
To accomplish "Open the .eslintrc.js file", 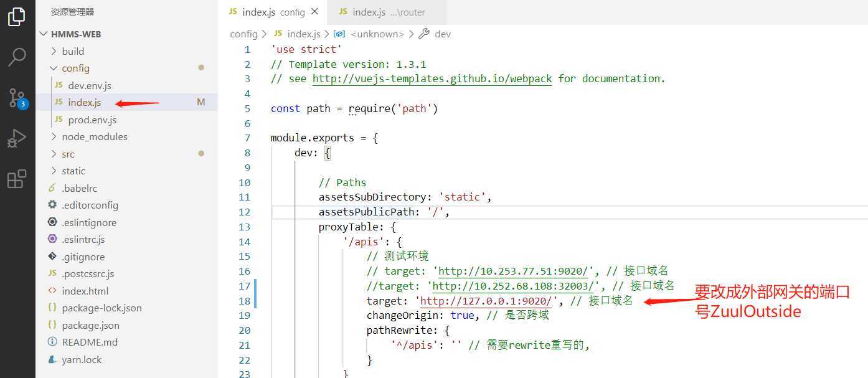I will tap(126, 239).
